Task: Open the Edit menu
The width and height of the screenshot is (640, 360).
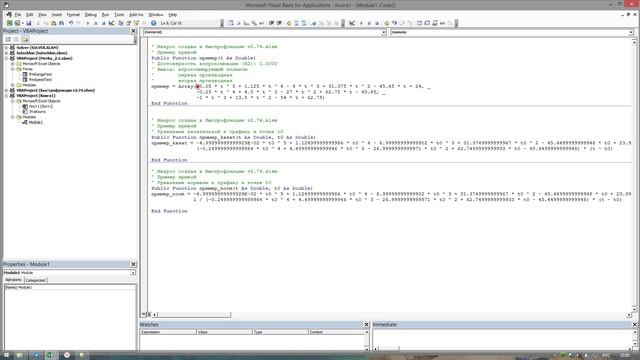Action: pos(29,15)
